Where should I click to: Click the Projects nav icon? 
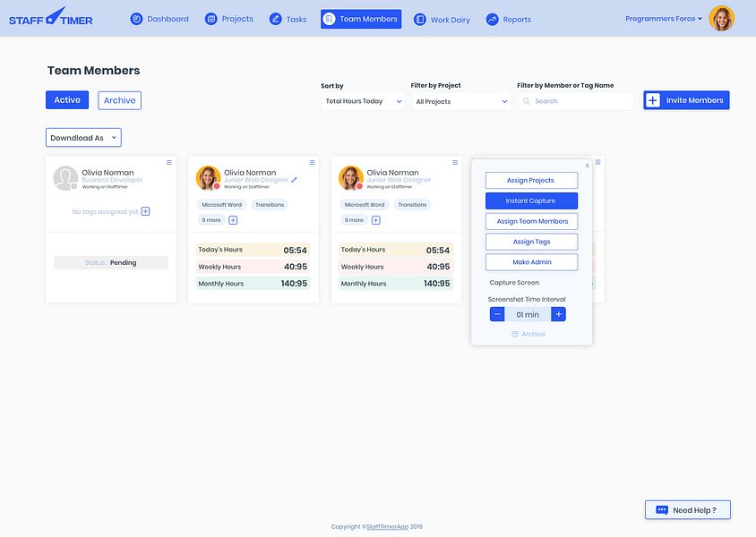[210, 19]
